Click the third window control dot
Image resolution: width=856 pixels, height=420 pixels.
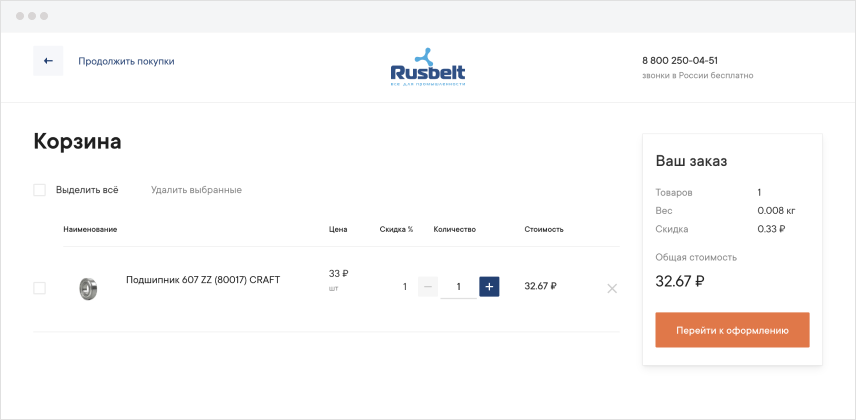43,17
